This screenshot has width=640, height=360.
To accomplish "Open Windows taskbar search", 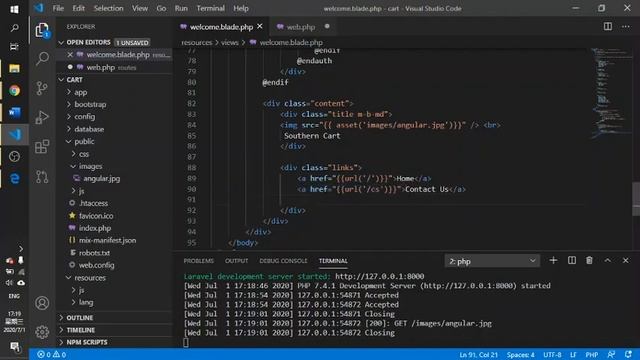I will (x=14, y=28).
